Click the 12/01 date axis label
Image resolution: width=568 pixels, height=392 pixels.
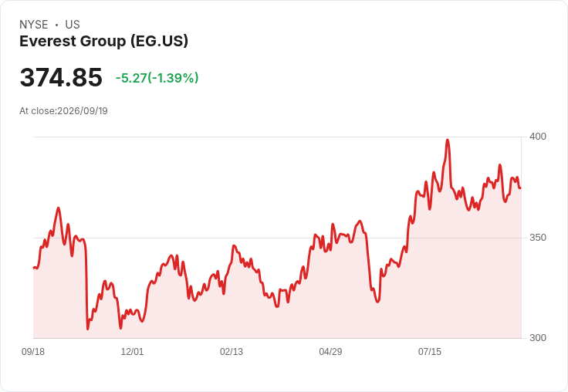pyautogui.click(x=132, y=351)
